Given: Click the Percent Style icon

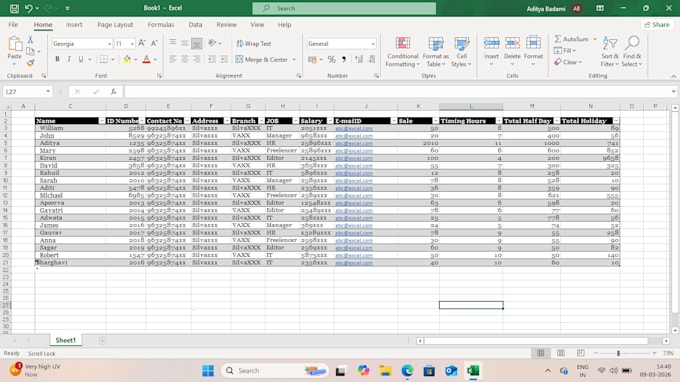Looking at the screenshot, I should 332,59.
